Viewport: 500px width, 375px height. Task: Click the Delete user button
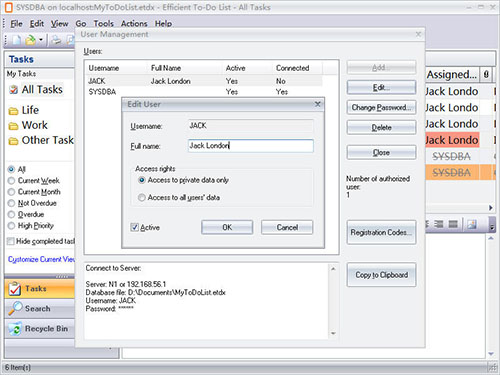click(381, 127)
